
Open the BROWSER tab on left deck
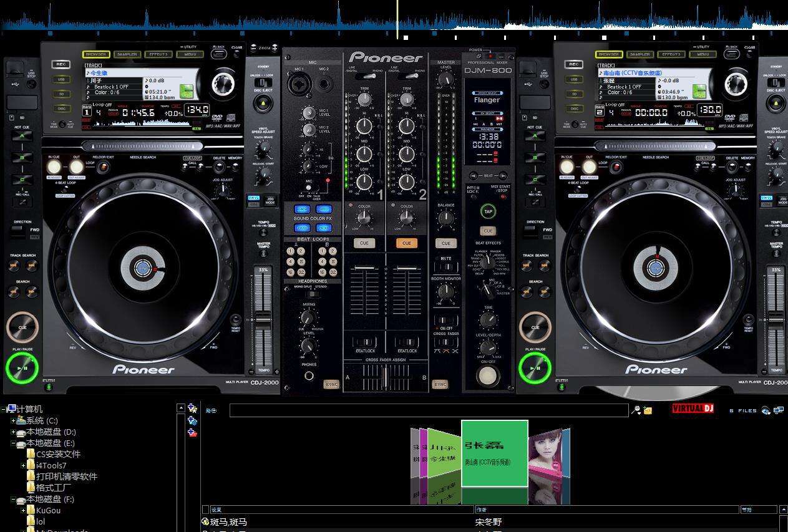point(97,54)
